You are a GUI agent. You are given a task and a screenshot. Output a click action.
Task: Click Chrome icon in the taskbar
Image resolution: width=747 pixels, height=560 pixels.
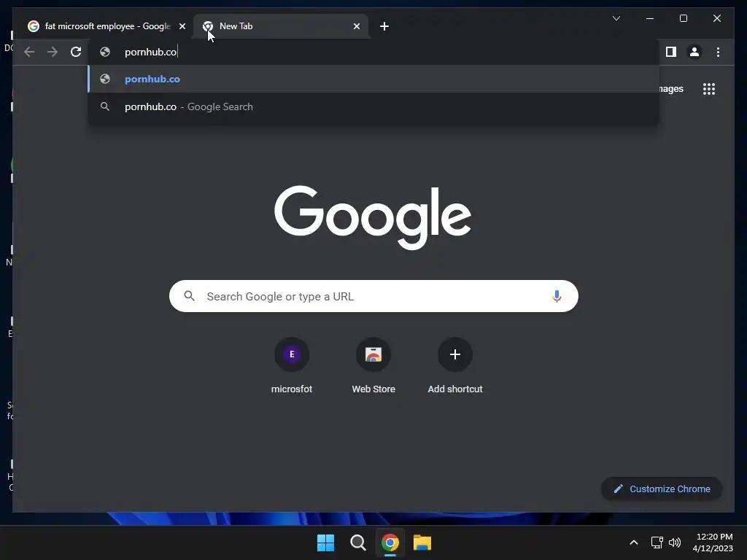(x=390, y=542)
